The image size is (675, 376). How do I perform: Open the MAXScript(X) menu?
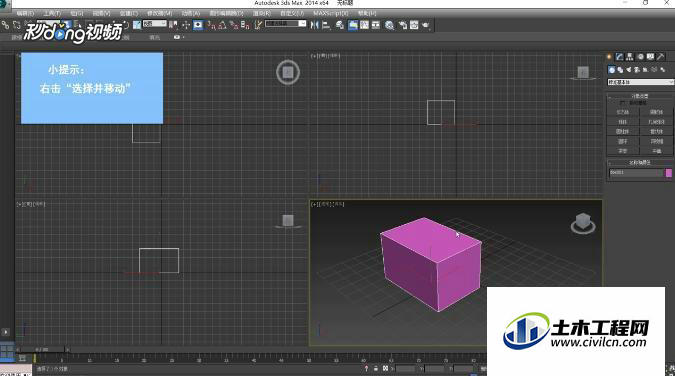[x=331, y=13]
